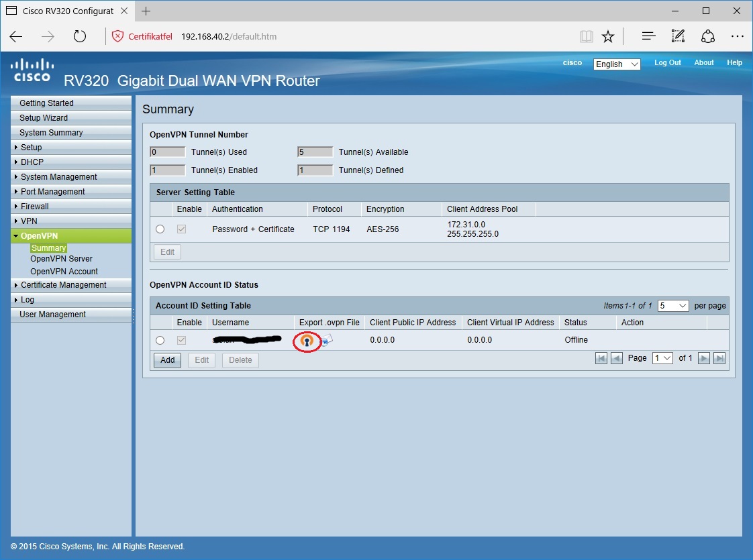Click Edit button under server settings
The height and width of the screenshot is (560, 753).
click(168, 252)
